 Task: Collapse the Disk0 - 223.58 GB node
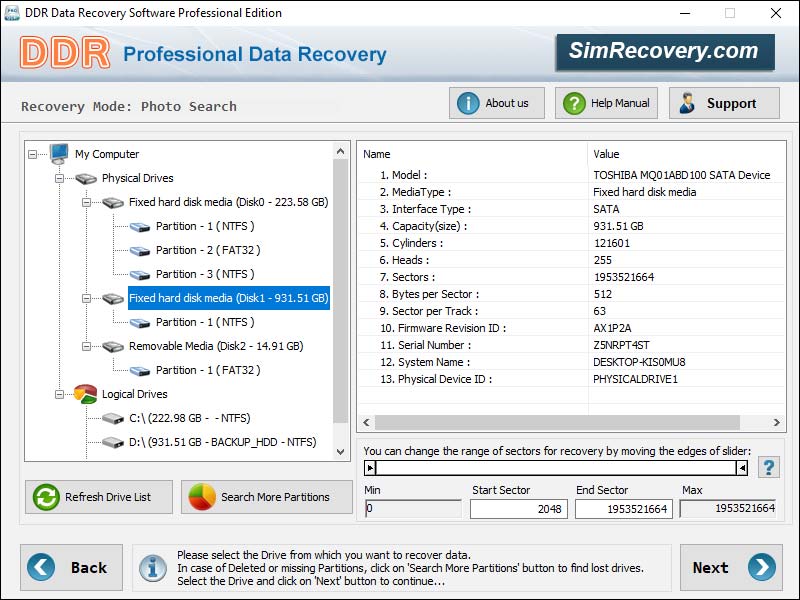point(86,202)
